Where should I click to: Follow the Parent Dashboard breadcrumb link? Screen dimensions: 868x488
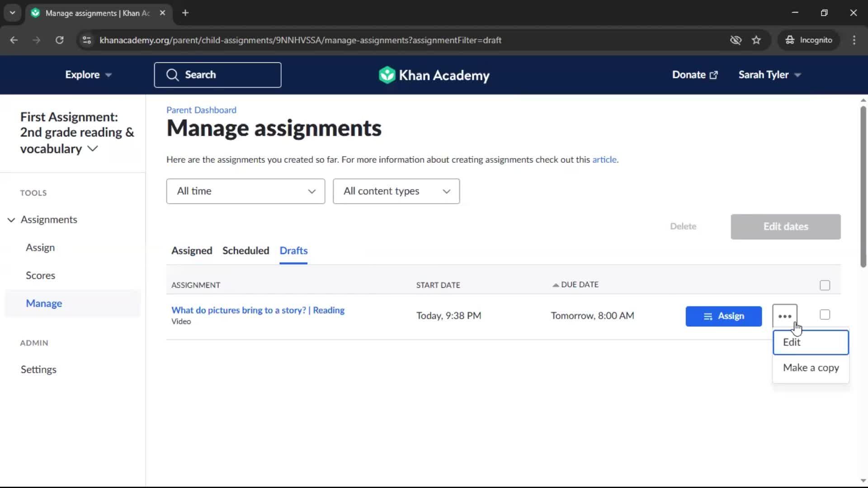pyautogui.click(x=201, y=110)
